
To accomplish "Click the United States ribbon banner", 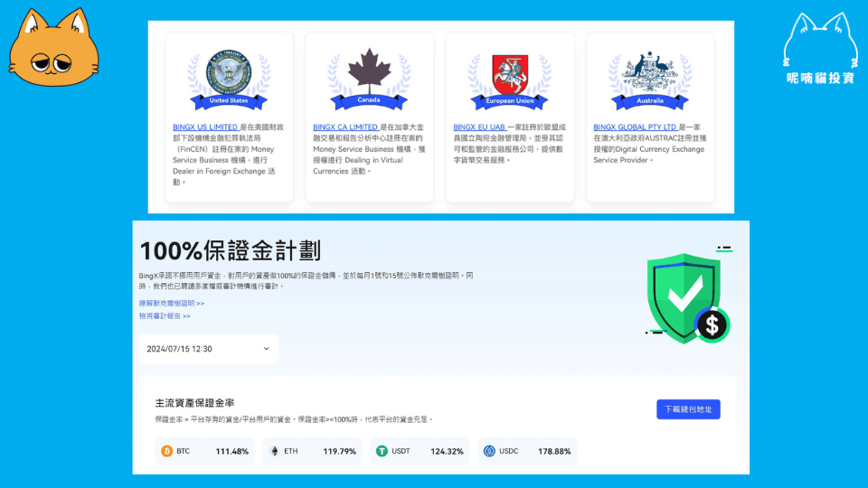I will coord(229,101).
